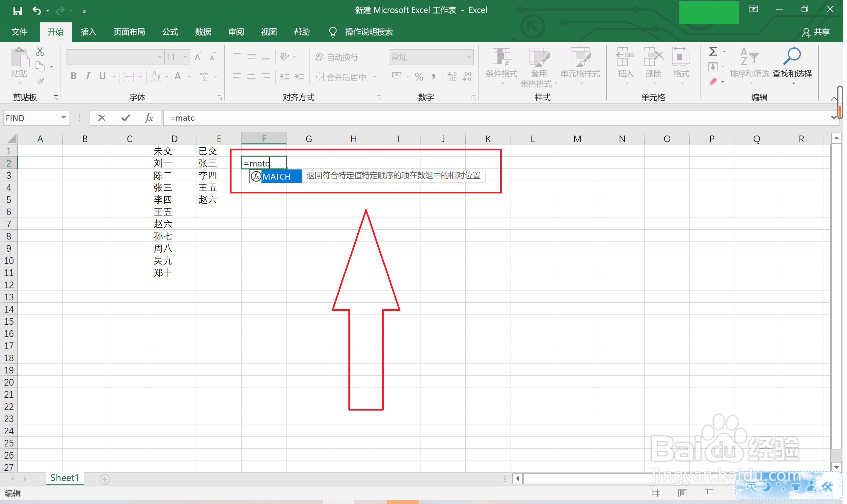Image resolution: width=847 pixels, height=504 pixels.
Task: Click the Save icon in title bar
Action: tap(17, 11)
